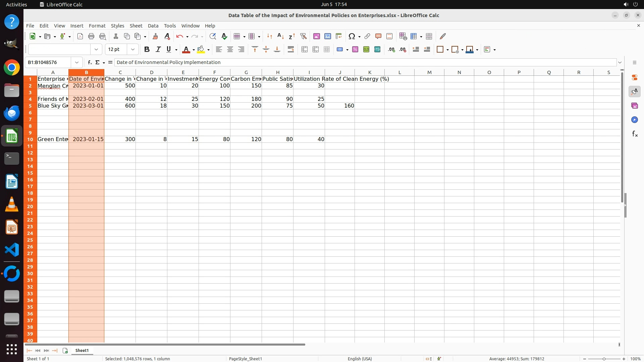Click the Clone Formatting paintbrush icon
The height and width of the screenshot is (362, 644).
tap(155, 36)
